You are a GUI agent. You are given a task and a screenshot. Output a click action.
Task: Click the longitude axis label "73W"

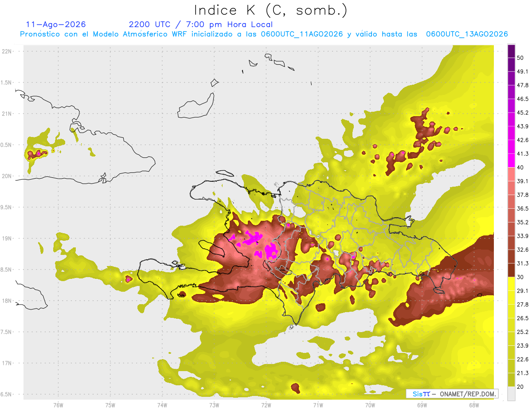214,405
